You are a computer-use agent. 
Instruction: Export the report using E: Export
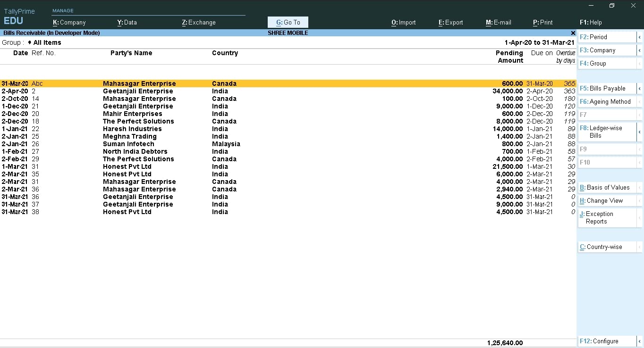coord(450,22)
